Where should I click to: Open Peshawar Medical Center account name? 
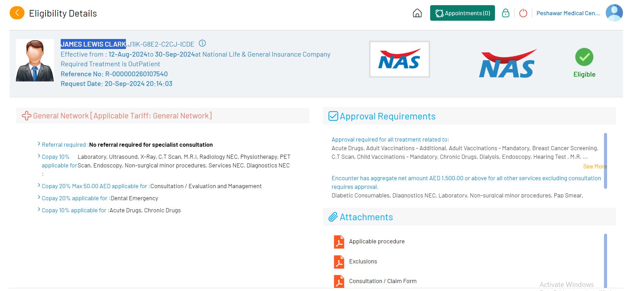coord(568,13)
